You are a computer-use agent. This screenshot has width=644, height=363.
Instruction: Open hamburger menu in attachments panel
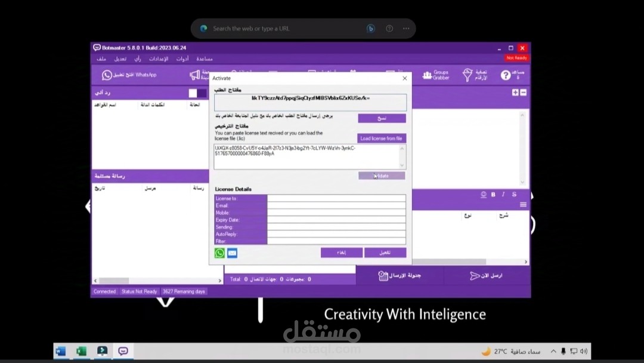524,204
